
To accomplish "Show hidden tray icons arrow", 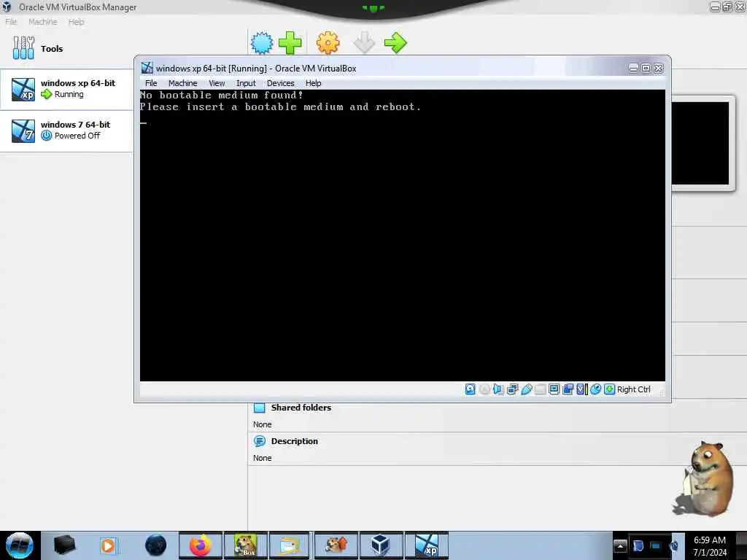I will pos(620,545).
